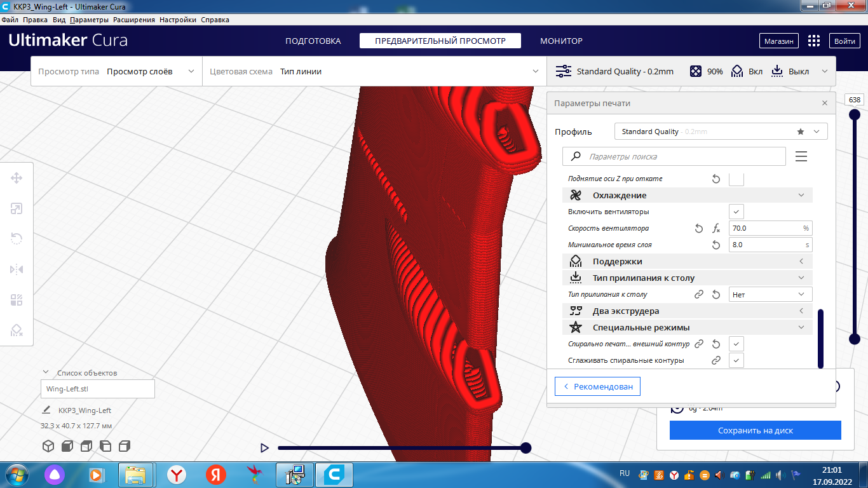This screenshot has width=868, height=488.
Task: Click the Save to Disk button
Action: 755,430
